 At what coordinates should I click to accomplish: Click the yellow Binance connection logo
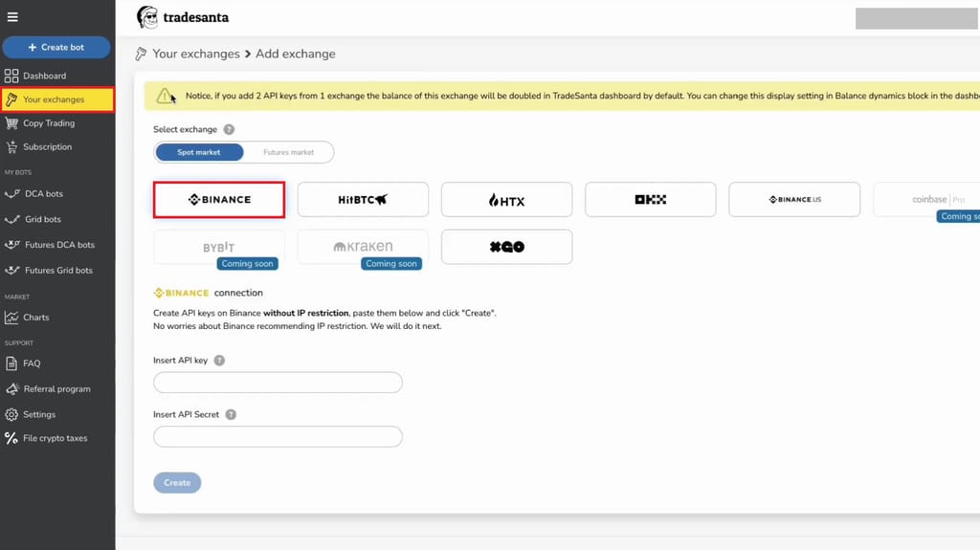tap(181, 293)
